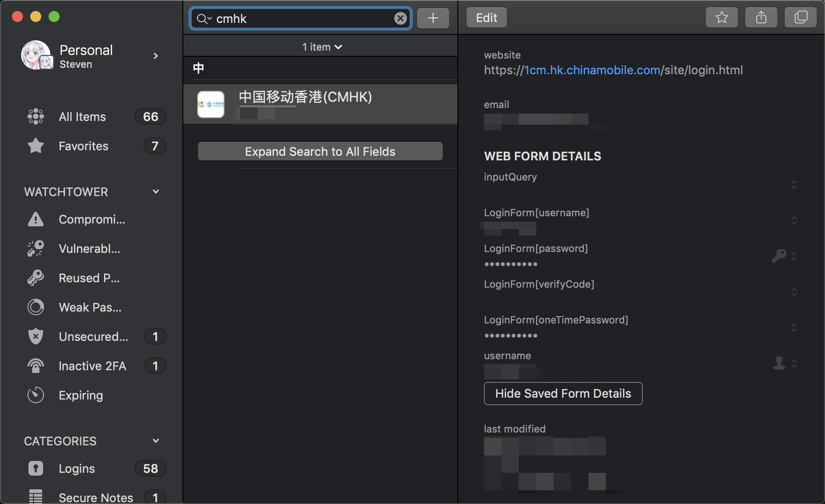This screenshot has width=825, height=504.
Task: Select Reused Passwords key icon
Action: (36, 278)
